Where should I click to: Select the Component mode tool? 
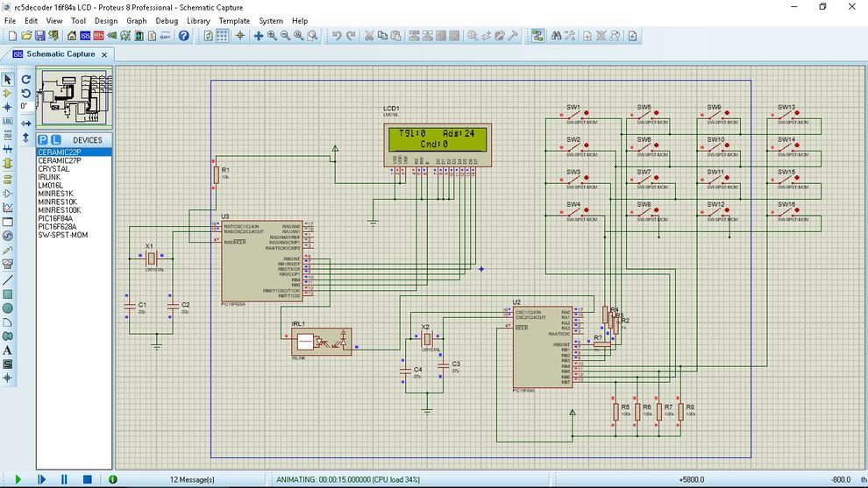[x=8, y=93]
